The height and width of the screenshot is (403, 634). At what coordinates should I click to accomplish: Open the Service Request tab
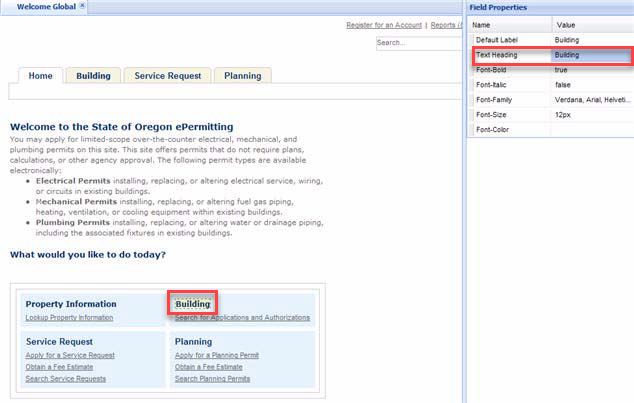(x=168, y=76)
